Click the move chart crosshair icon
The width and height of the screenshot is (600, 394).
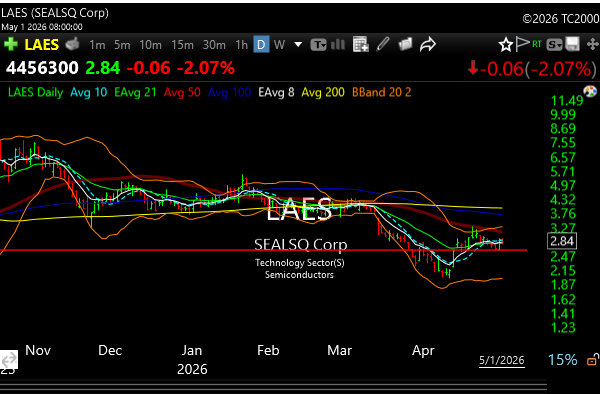(592, 44)
